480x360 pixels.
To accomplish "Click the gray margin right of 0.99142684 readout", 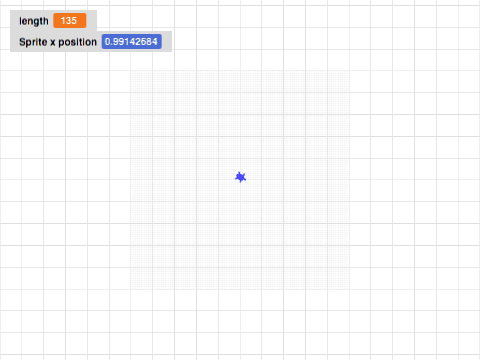I will (x=167, y=42).
